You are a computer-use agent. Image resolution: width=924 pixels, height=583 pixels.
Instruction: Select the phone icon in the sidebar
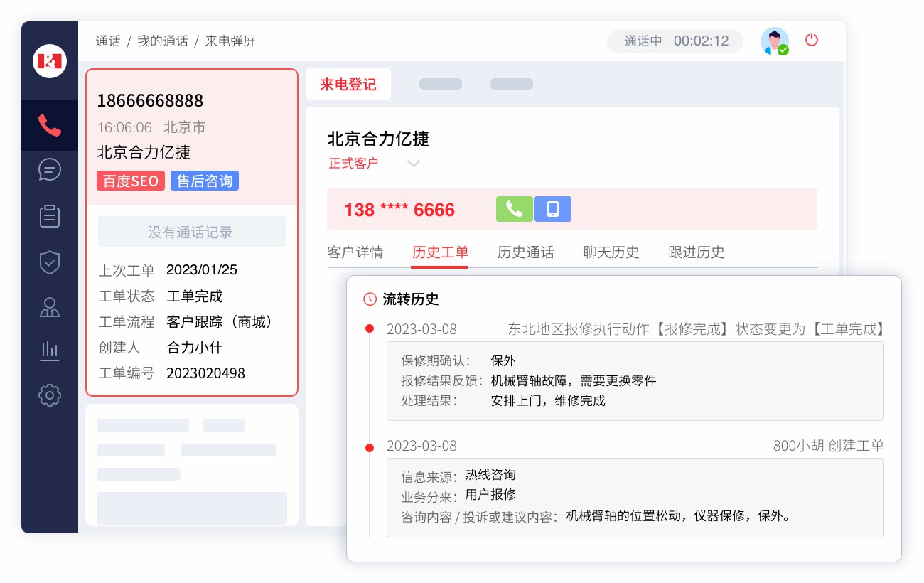[50, 124]
